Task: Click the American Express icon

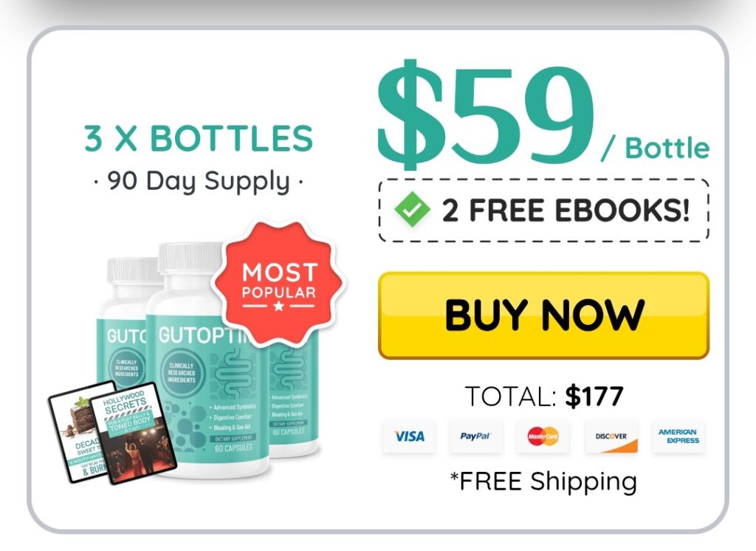Action: 678,437
